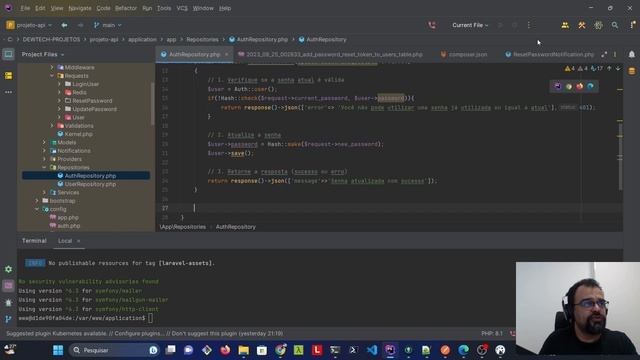Open the Terminal tool window icon
Viewport: 640px width, 360px height.
[8, 286]
